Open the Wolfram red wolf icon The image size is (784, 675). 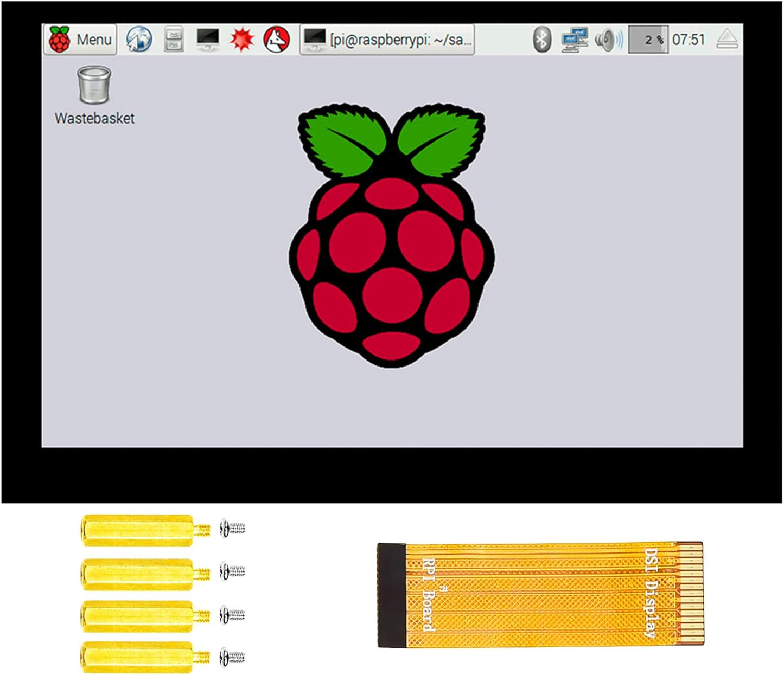tap(277, 40)
